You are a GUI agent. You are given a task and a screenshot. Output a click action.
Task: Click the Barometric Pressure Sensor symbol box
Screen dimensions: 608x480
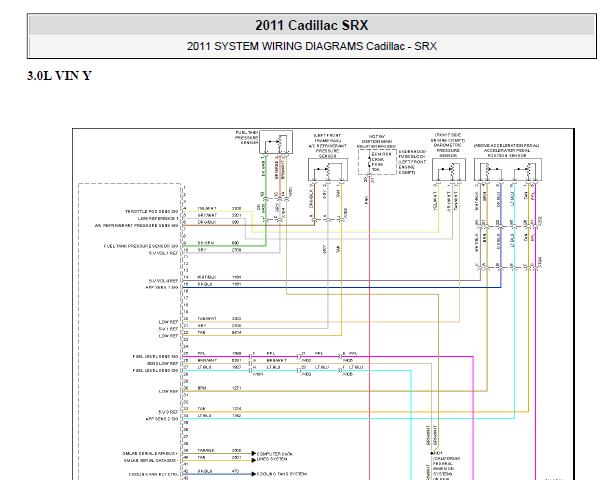[449, 169]
